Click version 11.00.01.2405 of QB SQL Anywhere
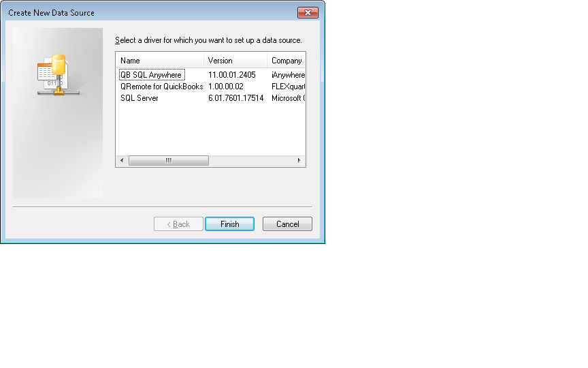 point(232,75)
